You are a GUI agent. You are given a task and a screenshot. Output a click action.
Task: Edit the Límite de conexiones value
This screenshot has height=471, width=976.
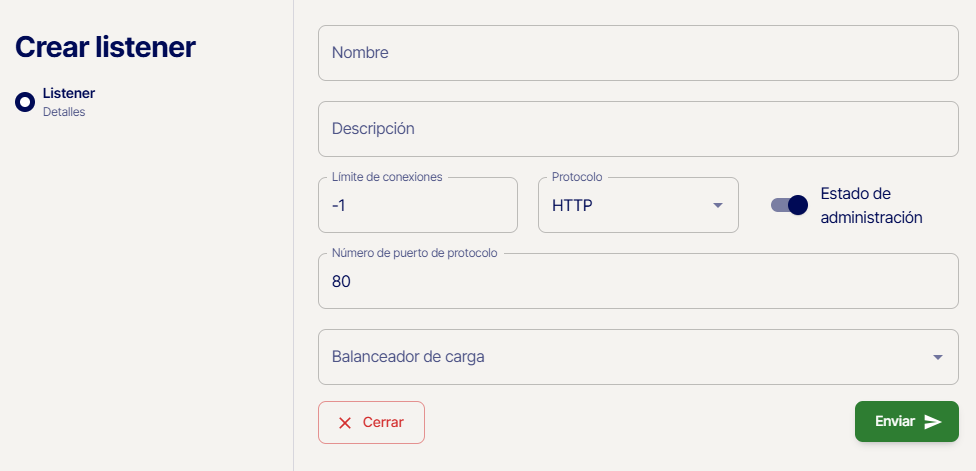pos(417,206)
